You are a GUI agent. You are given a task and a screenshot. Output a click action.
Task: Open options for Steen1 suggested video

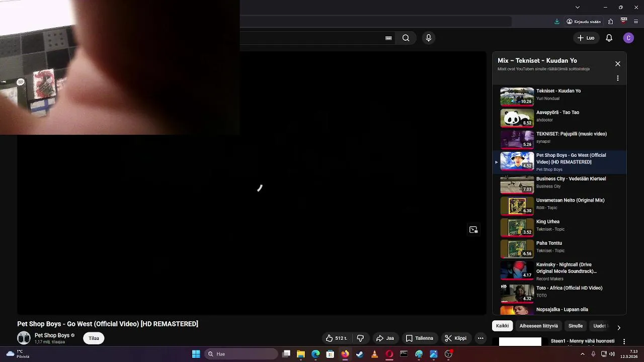(x=624, y=341)
